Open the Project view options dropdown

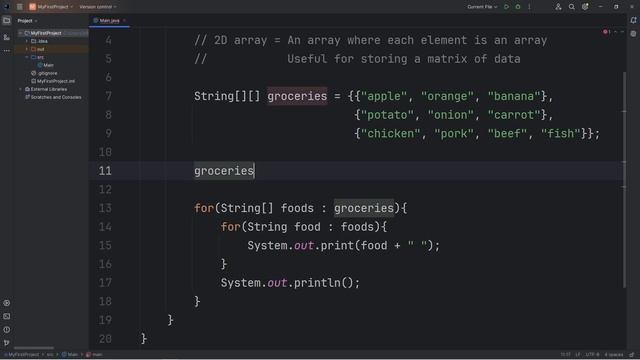[x=27, y=20]
